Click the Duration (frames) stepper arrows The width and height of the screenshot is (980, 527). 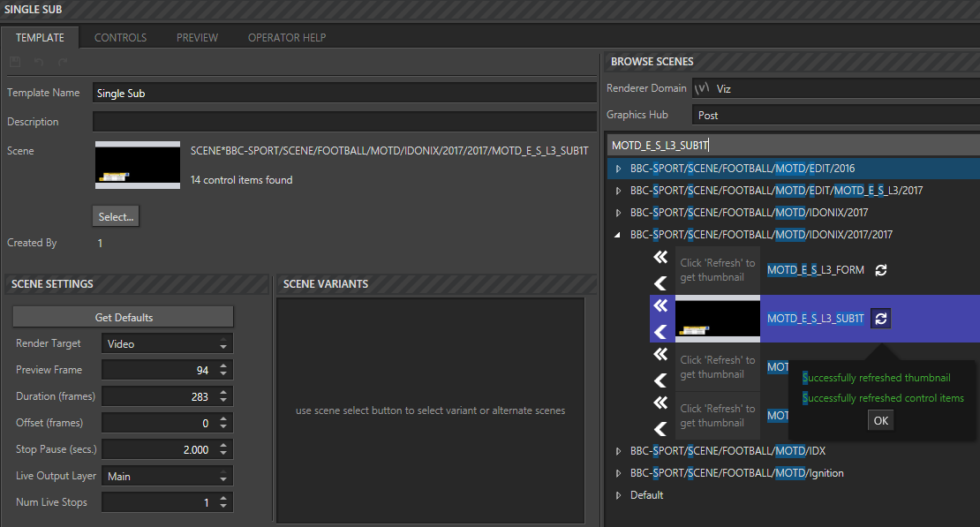click(x=223, y=396)
